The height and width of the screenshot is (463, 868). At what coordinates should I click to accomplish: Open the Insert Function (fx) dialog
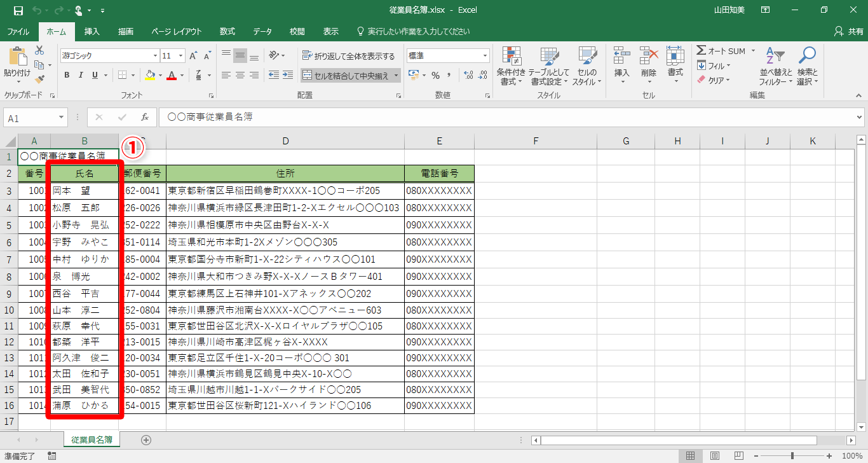tap(145, 118)
